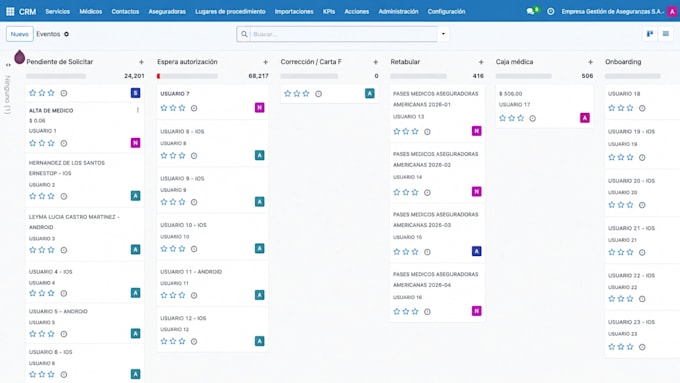
Task: Click the Nuevo button
Action: click(20, 34)
